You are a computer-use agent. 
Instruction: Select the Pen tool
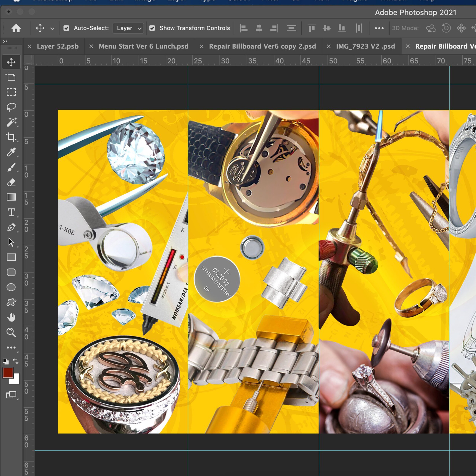(11, 227)
